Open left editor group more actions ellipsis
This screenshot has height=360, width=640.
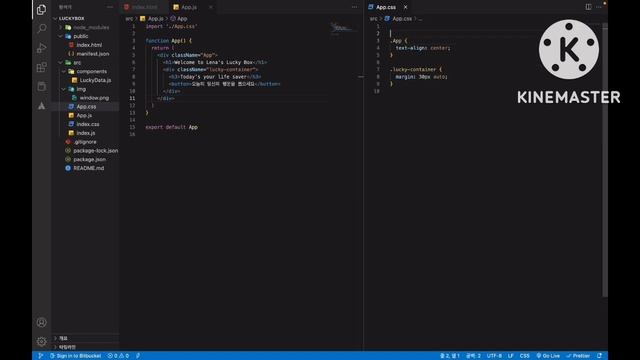[x=354, y=7]
